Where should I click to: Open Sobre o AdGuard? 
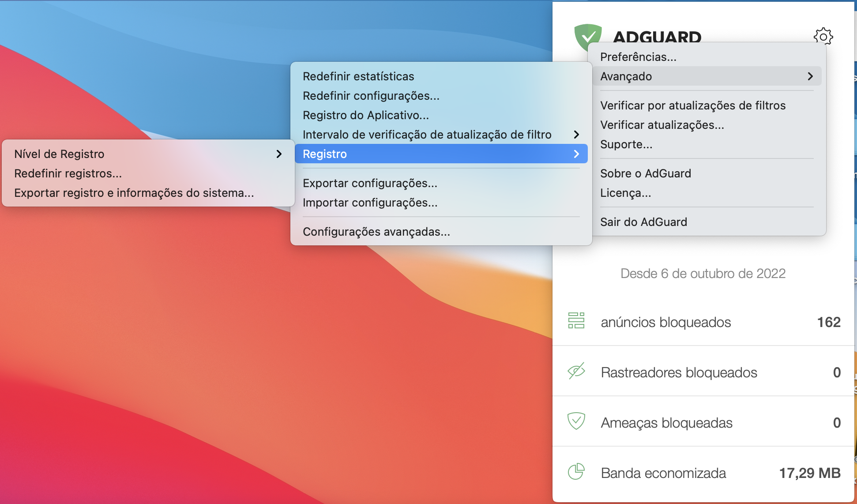[707, 173]
